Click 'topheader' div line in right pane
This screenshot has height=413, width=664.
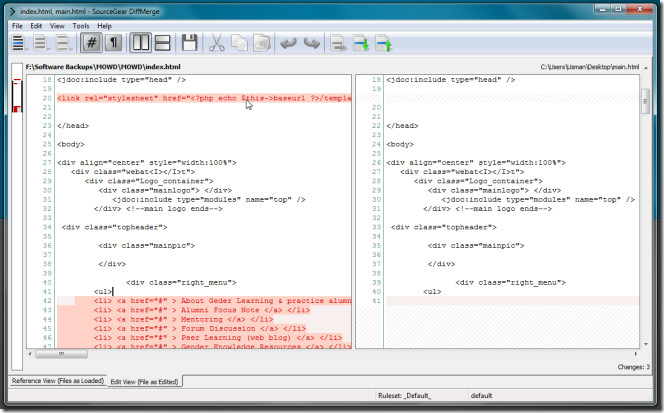pos(443,227)
